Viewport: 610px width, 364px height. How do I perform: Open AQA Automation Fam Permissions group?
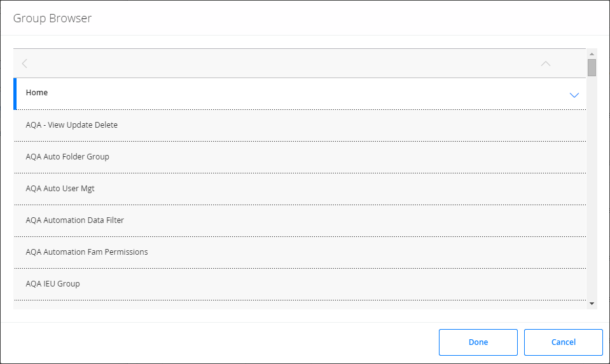(300, 252)
